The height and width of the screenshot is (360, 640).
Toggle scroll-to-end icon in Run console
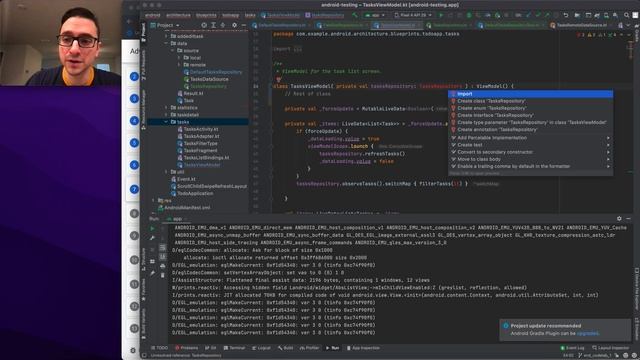point(162,257)
